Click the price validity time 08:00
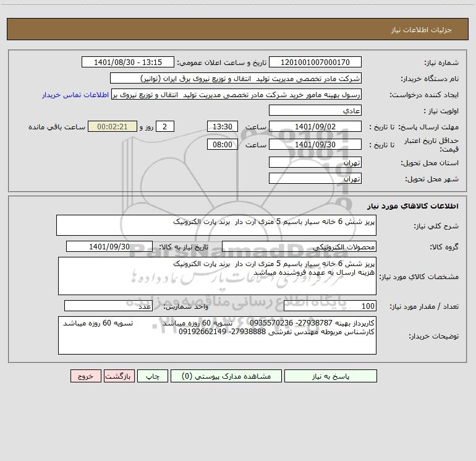Screen dimensions: 476x461 [222, 144]
